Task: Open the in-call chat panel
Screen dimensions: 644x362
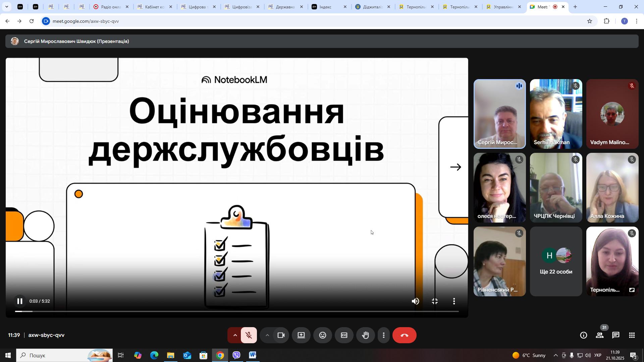Action: (615, 336)
